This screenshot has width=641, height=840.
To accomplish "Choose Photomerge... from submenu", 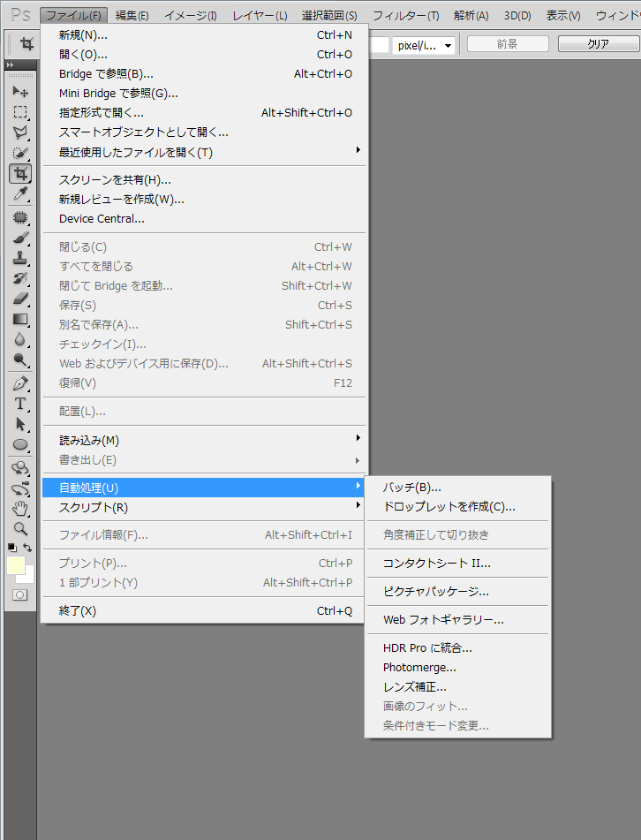I will point(458,668).
